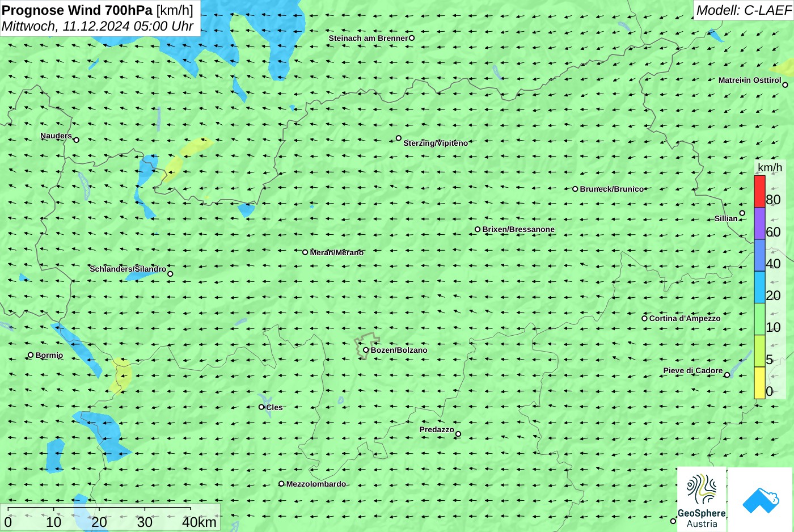
Task: Click the 'Mezzolombardo' label text
Action: (x=316, y=484)
